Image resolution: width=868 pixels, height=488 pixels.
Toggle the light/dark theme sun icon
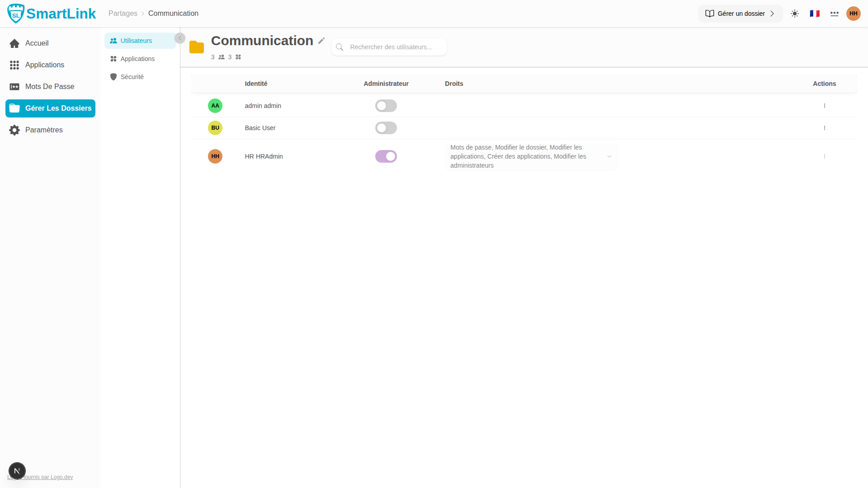(795, 14)
